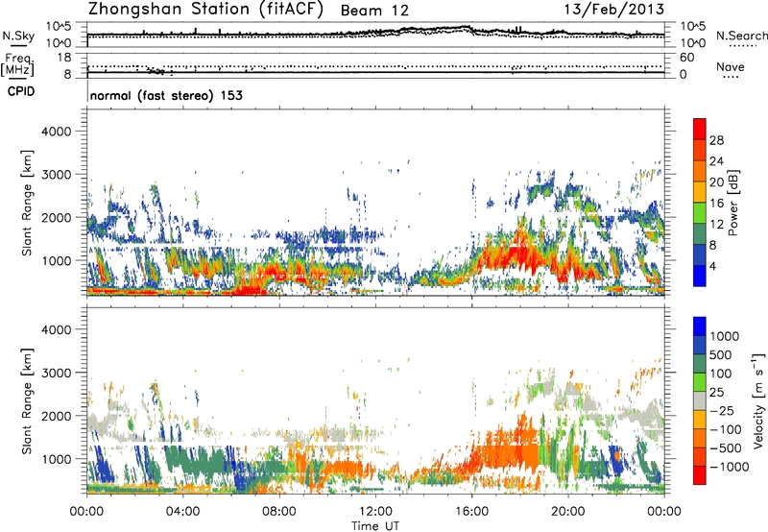Click the red bottom segment of Velocity colorbar
The width and height of the screenshot is (768, 532).
coord(700,475)
